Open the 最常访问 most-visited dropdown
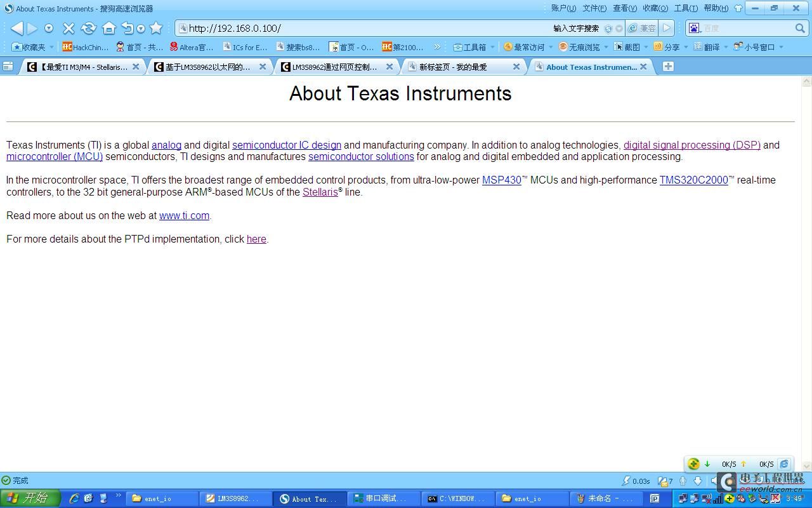Image resolution: width=812 pixels, height=508 pixels. [550, 47]
